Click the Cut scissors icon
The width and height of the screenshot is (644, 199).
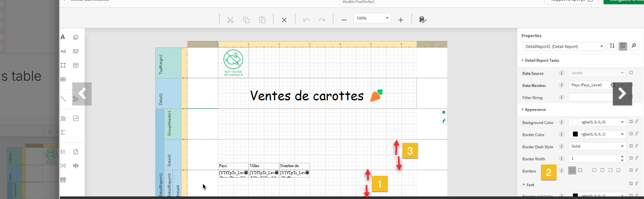point(230,20)
